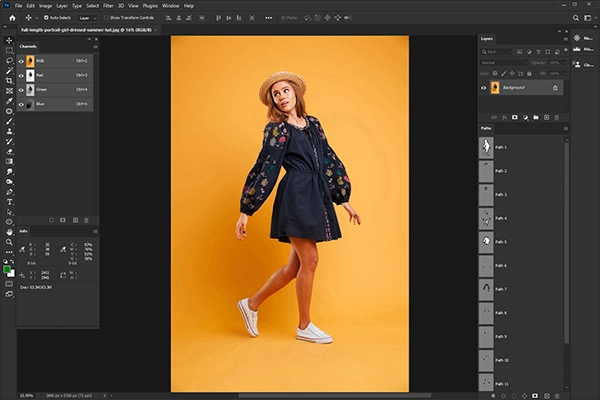The height and width of the screenshot is (400, 600).
Task: Open the Channels panel menu
Action: (95, 47)
